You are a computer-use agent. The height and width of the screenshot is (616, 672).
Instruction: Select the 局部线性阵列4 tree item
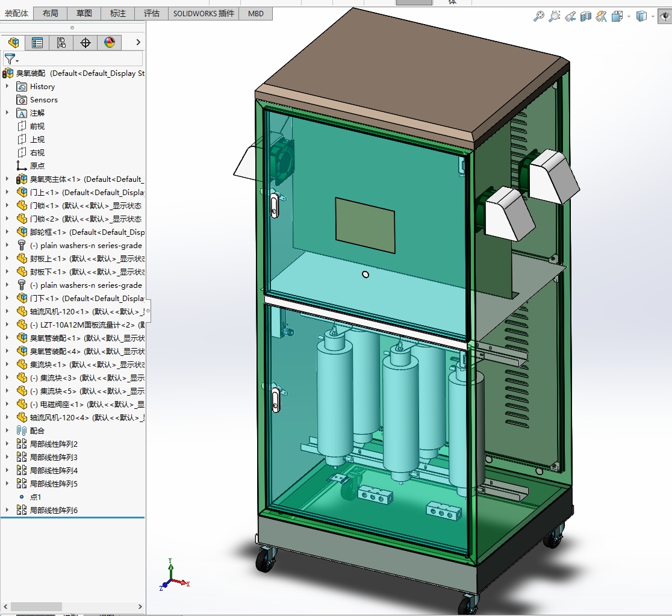pos(54,471)
